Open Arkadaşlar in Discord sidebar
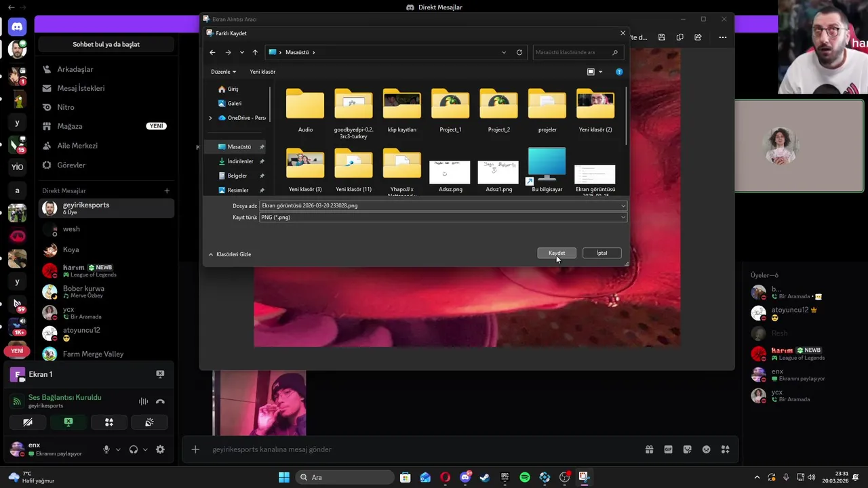 click(x=106, y=69)
